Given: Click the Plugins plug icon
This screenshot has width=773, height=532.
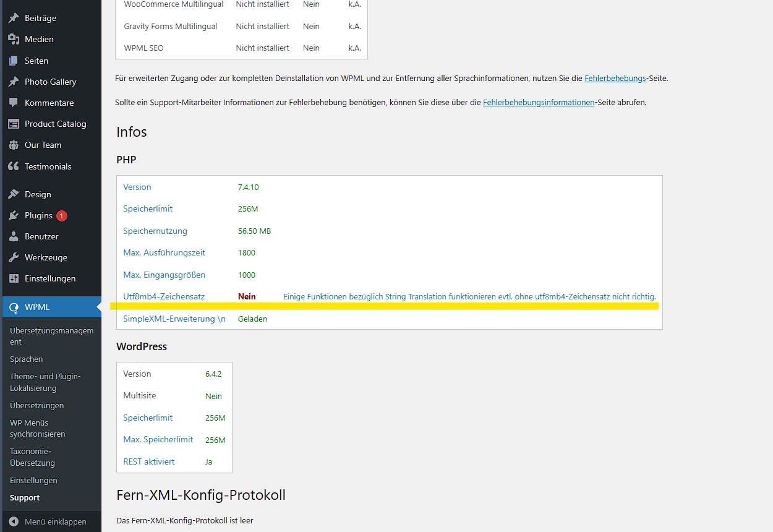Looking at the screenshot, I should [x=14, y=215].
